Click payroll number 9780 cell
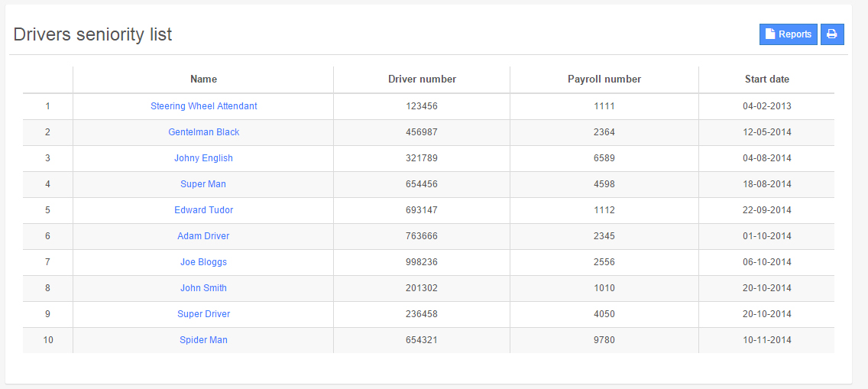Image resolution: width=868 pixels, height=389 pixels. (x=604, y=340)
